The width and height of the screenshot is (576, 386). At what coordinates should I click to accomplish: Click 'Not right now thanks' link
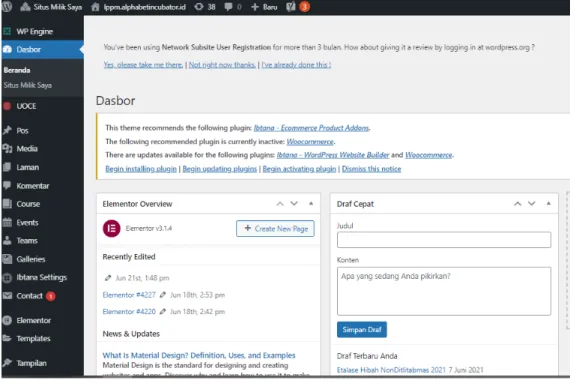[x=222, y=65]
